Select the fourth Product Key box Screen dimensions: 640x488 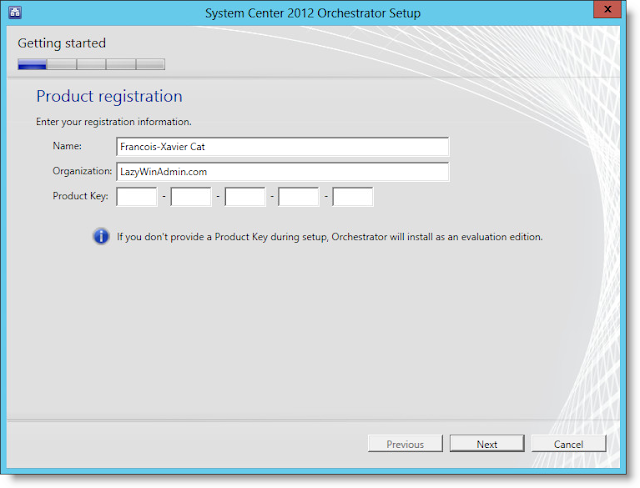(299, 197)
